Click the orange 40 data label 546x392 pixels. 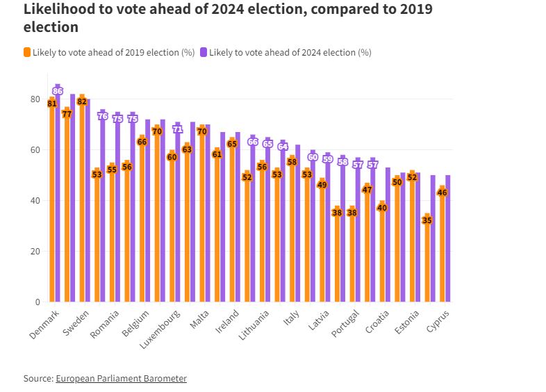click(382, 208)
